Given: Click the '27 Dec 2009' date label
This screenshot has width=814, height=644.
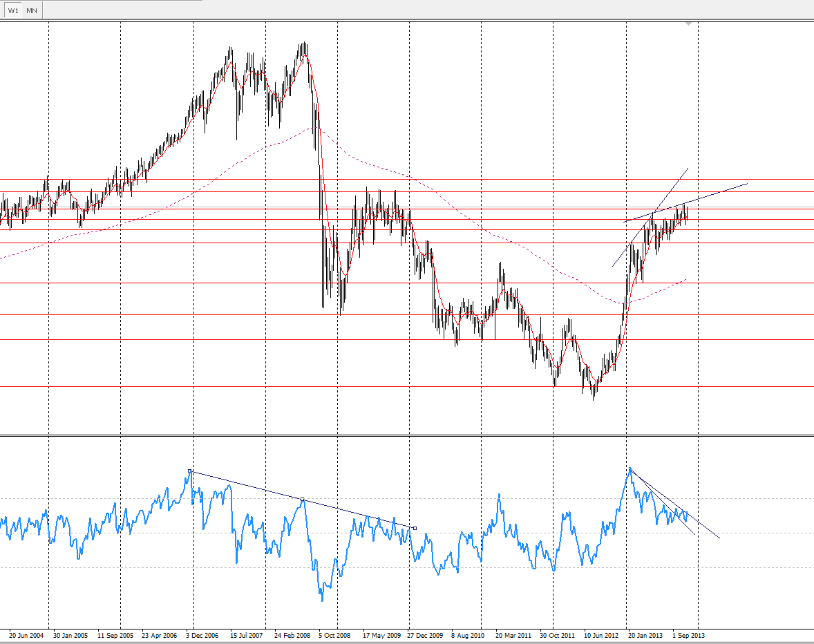Looking at the screenshot, I should (425, 635).
